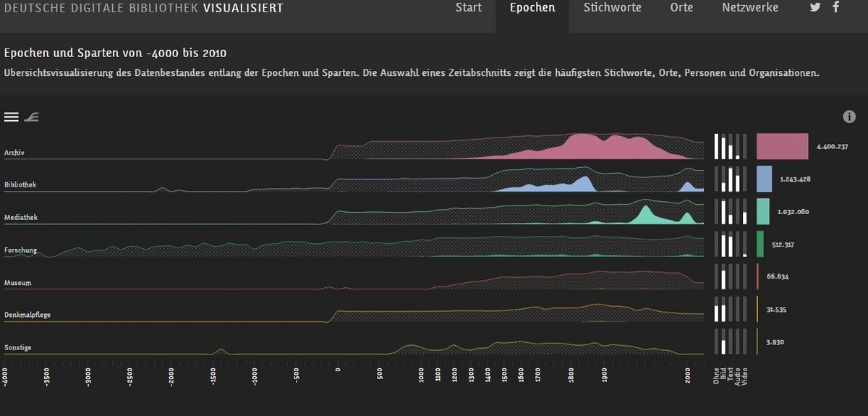Select the Bibliothek row label
The image size is (868, 416).
pyautogui.click(x=20, y=185)
